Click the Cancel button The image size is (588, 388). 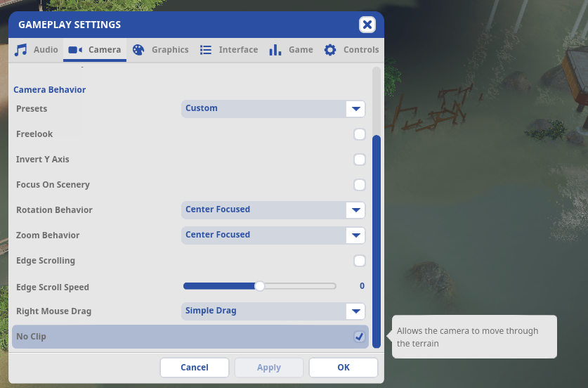pyautogui.click(x=195, y=368)
